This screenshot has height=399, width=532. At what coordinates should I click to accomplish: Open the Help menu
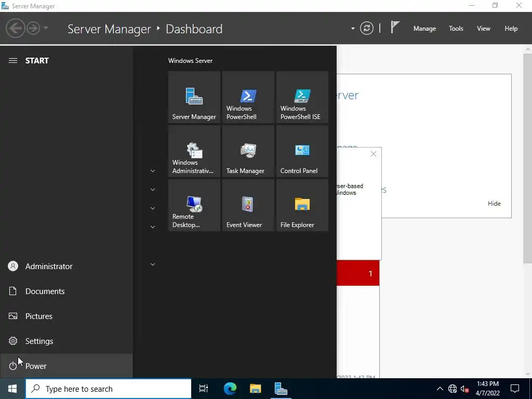click(x=511, y=29)
